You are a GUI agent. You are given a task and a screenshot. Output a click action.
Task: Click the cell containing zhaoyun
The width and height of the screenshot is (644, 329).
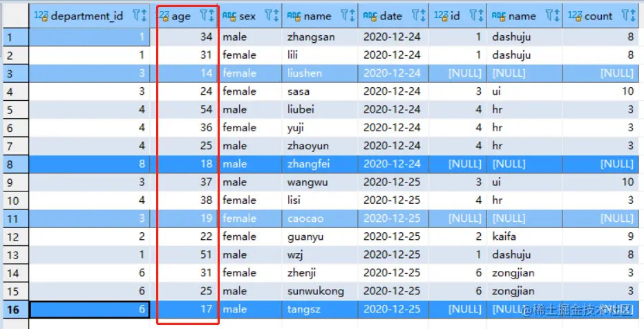pos(320,146)
